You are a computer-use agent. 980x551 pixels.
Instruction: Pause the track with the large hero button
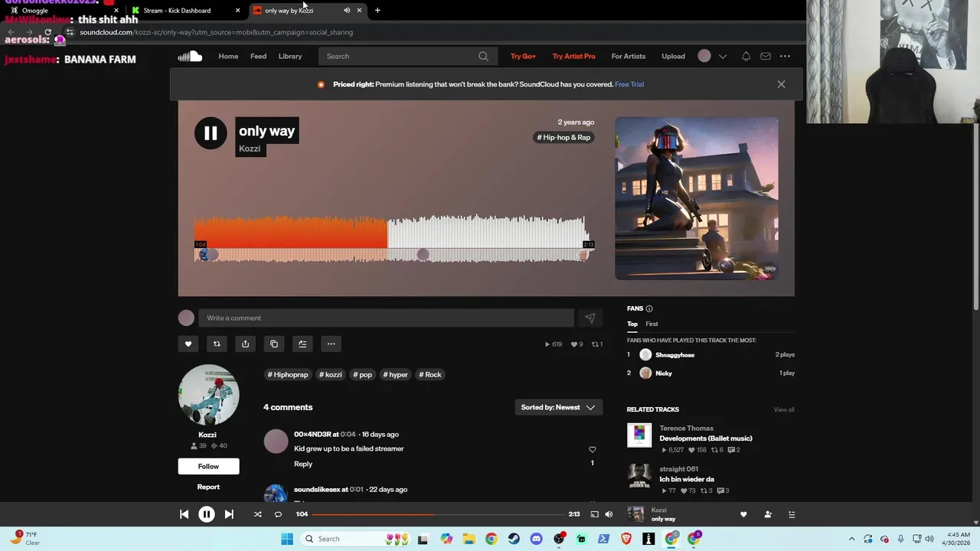click(211, 133)
